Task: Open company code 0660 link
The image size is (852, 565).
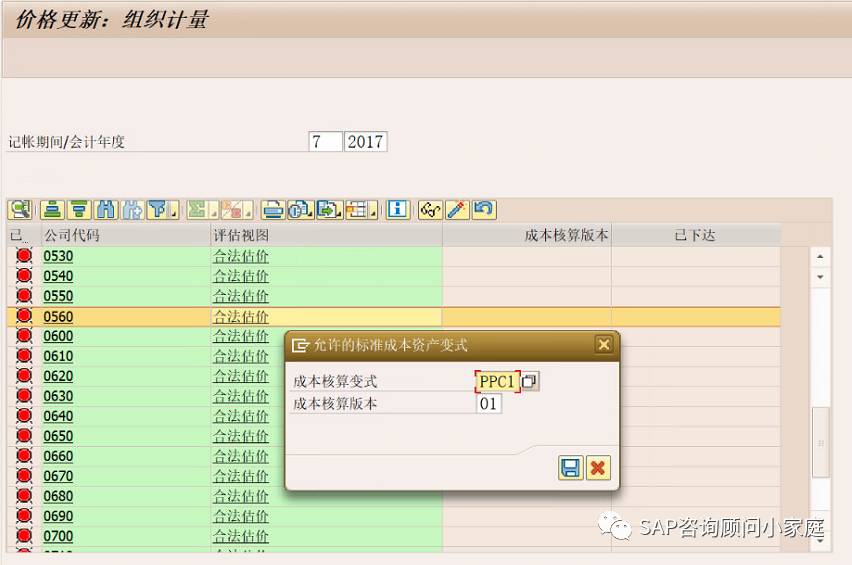Action: (x=58, y=456)
